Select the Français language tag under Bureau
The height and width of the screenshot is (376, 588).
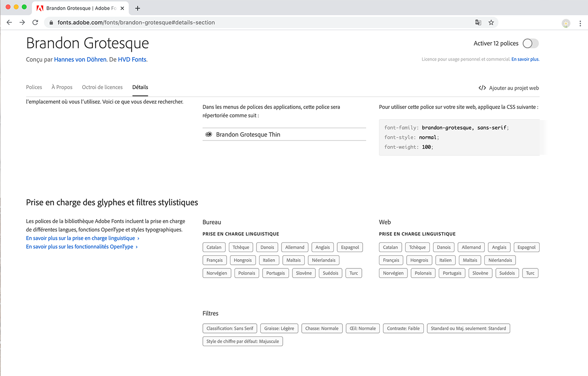(215, 260)
